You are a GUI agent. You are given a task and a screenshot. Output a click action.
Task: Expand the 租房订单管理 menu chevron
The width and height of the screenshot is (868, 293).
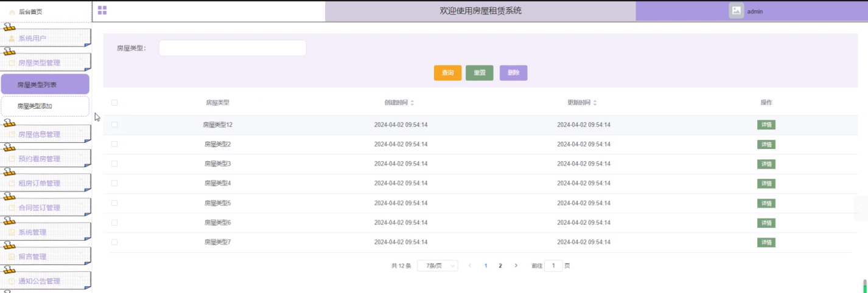tap(81, 179)
